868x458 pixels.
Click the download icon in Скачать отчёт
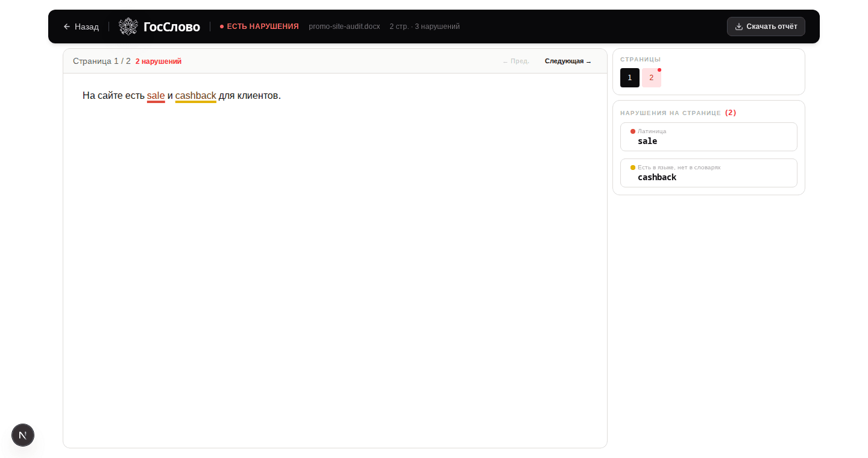[739, 27]
